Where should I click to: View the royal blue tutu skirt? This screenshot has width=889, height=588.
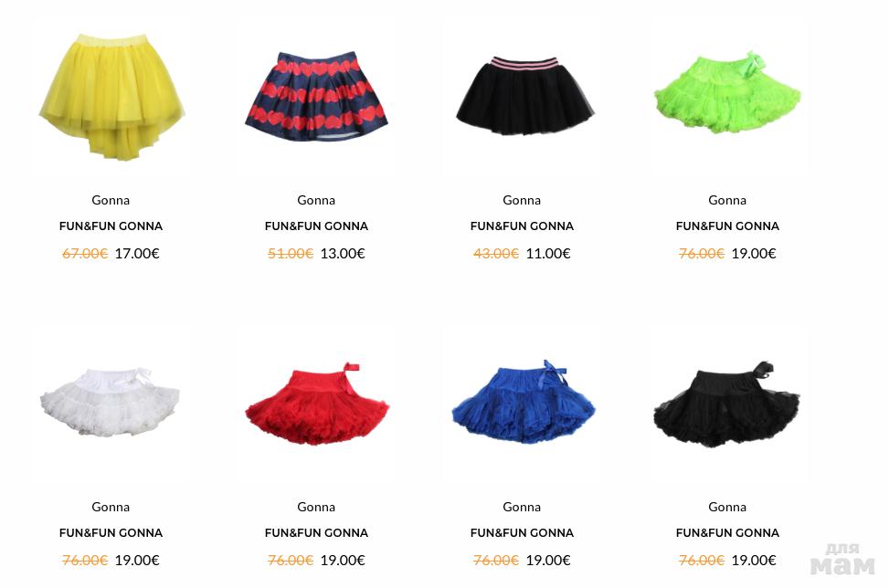click(x=524, y=402)
